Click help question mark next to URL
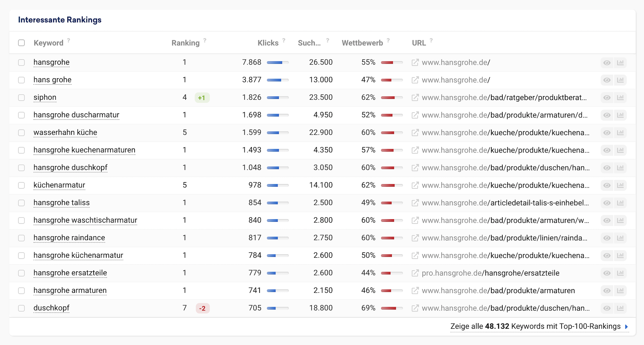The image size is (644, 345). pos(431,40)
